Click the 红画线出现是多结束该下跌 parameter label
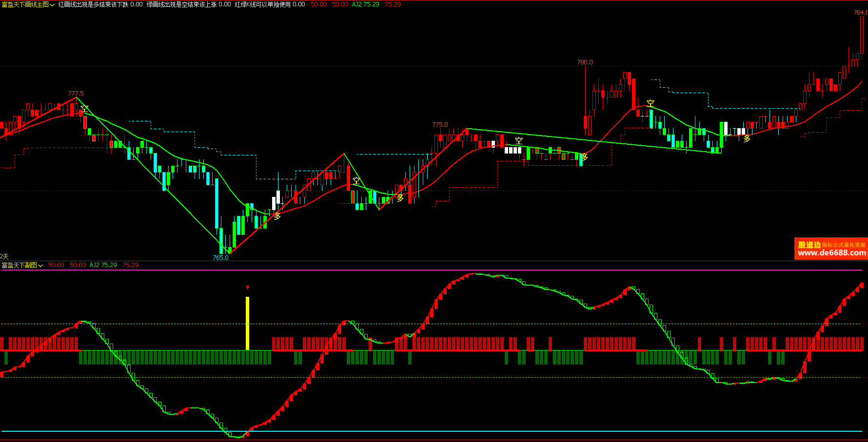This screenshot has width=868, height=442. [93, 4]
